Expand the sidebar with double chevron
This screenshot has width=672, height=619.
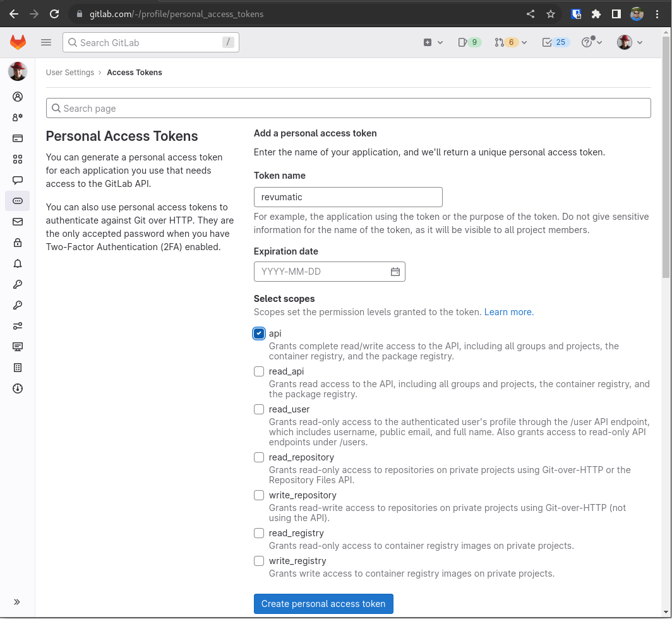pos(17,602)
